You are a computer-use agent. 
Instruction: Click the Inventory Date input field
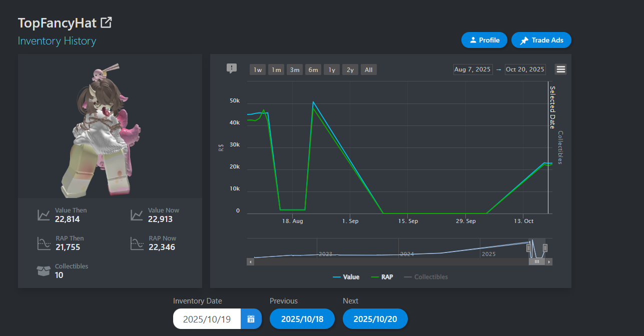(207, 319)
